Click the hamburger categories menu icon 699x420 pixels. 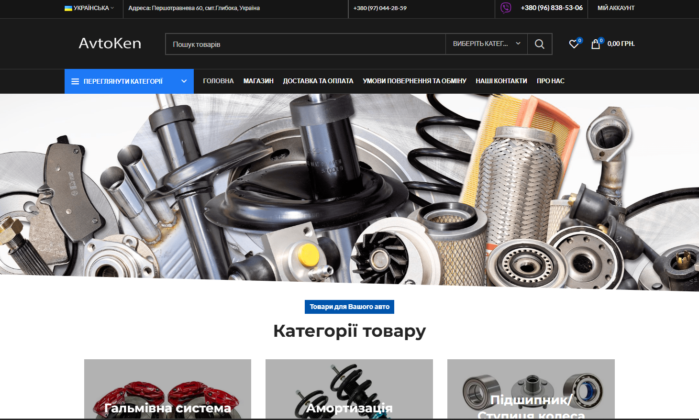point(75,81)
